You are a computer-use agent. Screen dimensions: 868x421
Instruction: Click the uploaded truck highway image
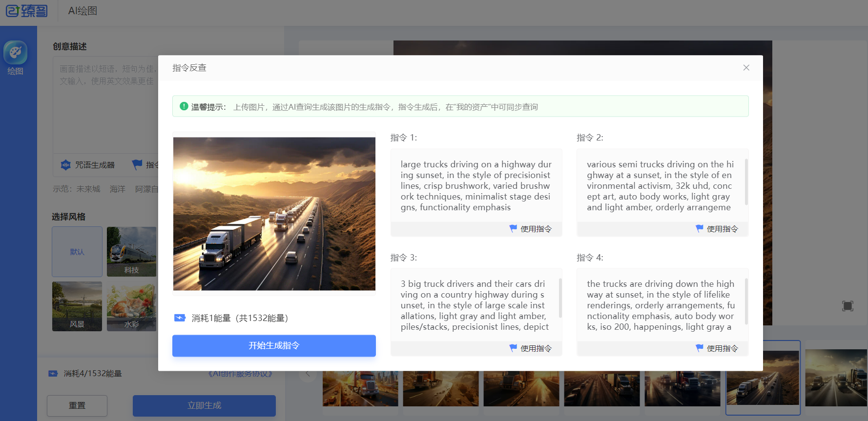(274, 214)
